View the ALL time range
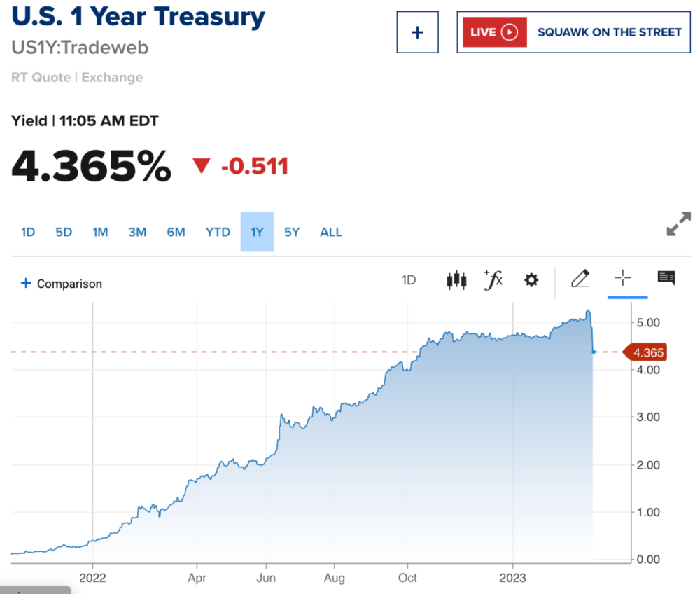This screenshot has height=594, width=700. [x=331, y=232]
